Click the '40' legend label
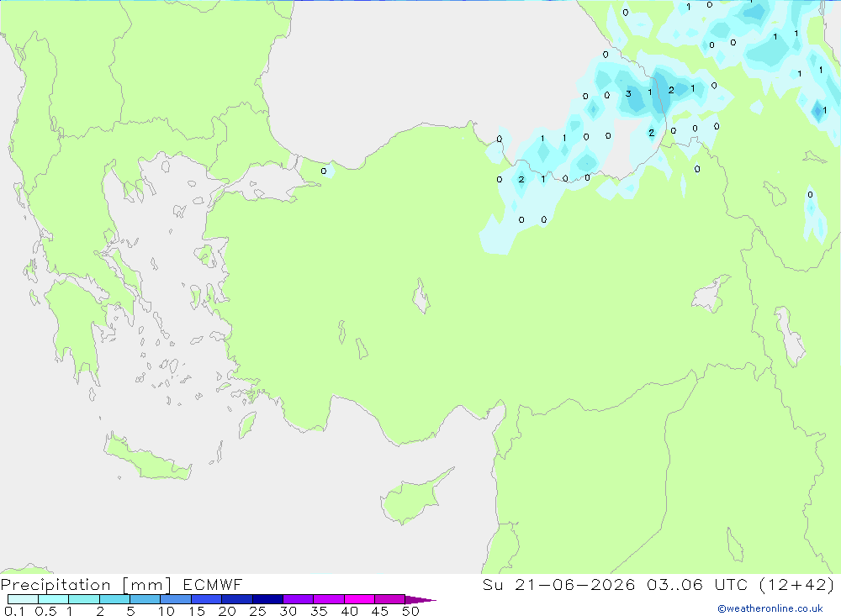The width and height of the screenshot is (841, 616). (349, 611)
